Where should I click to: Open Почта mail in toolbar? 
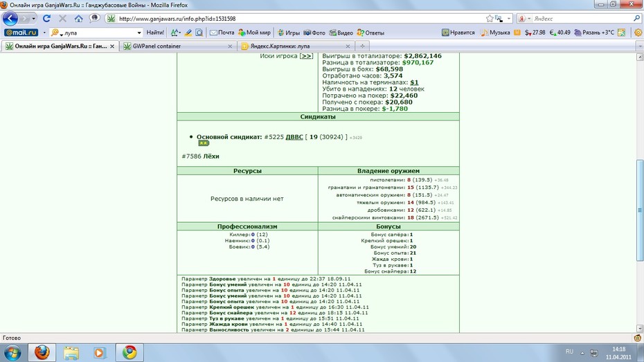(x=222, y=33)
